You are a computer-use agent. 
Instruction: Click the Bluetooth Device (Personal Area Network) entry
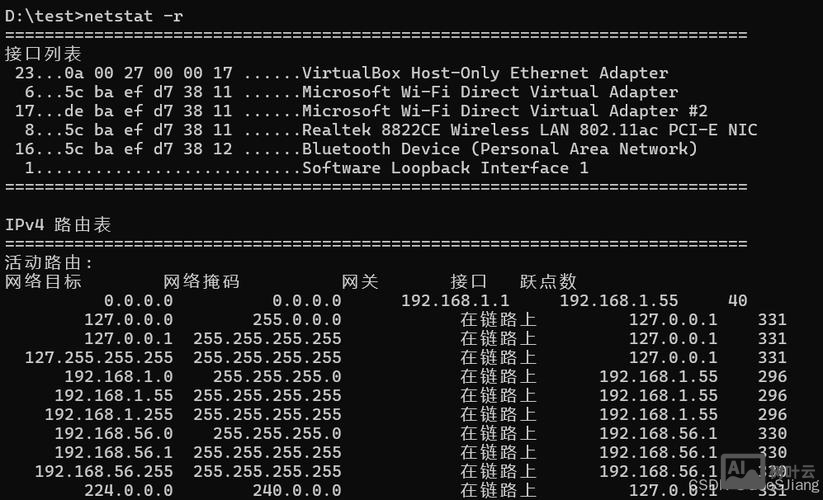click(499, 149)
